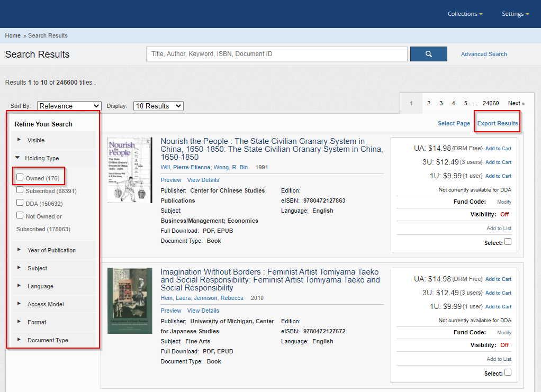Open the Settings menu

pos(513,14)
